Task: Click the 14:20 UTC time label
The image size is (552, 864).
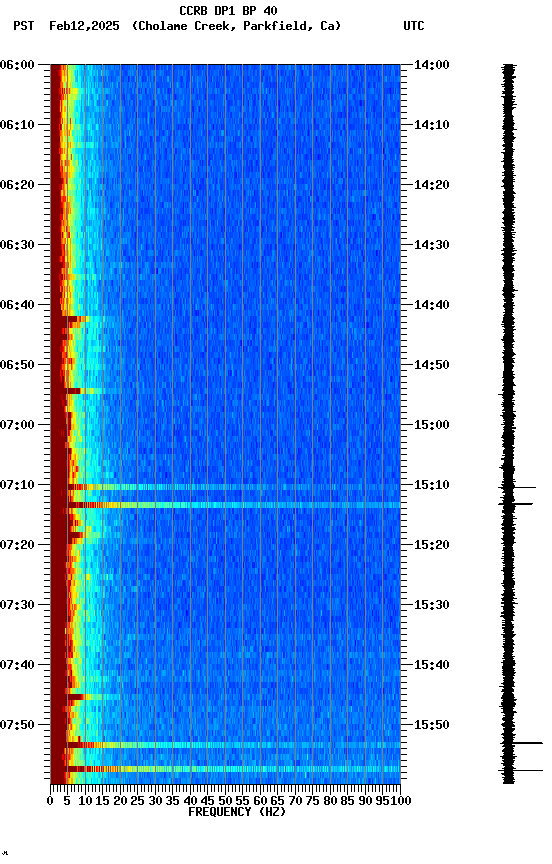Action: (x=432, y=185)
